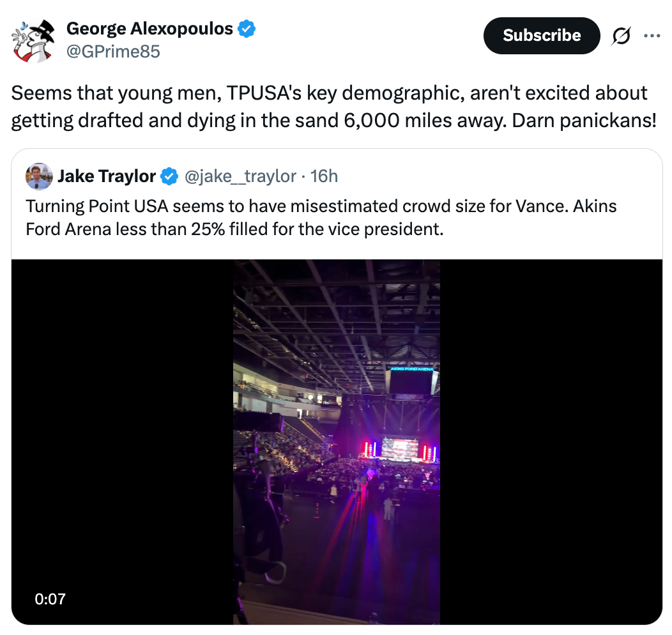The height and width of the screenshot is (635, 672).
Task: Open the George Alexopoulos display name link
Action: coord(149,29)
